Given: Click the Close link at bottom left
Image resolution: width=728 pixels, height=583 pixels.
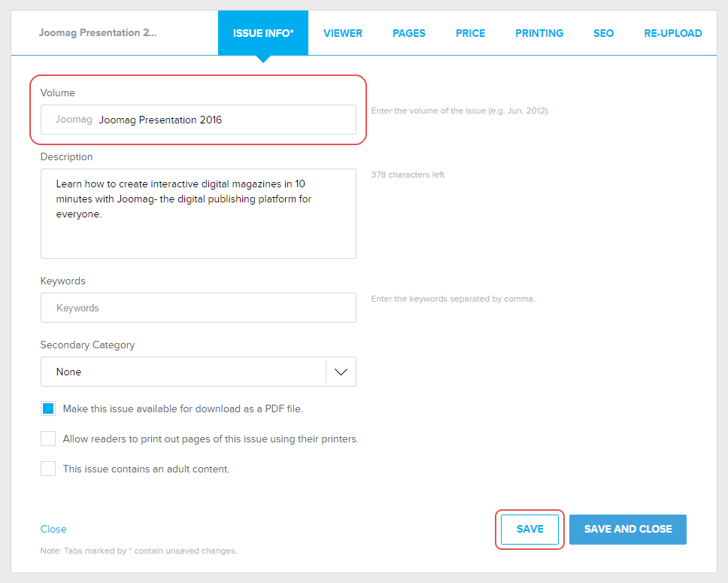Looking at the screenshot, I should point(53,529).
